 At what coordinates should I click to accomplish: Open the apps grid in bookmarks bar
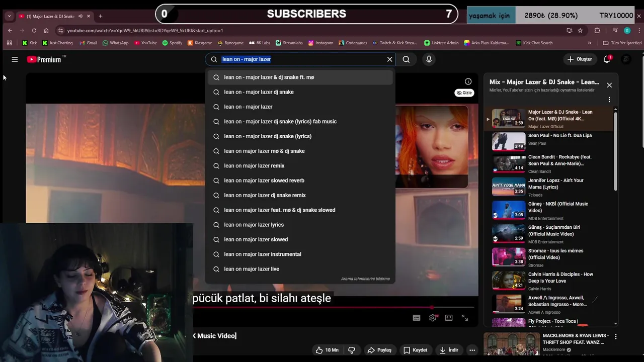(x=9, y=43)
